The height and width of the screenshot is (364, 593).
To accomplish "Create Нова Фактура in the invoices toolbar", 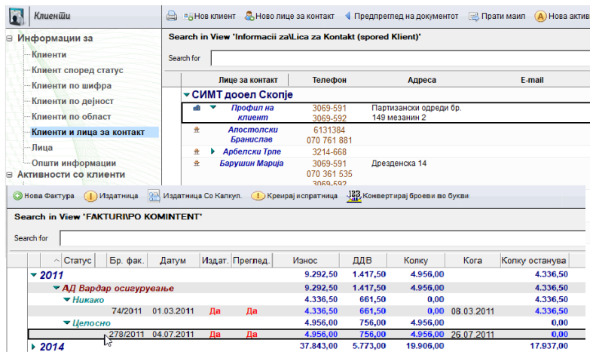I will [44, 196].
